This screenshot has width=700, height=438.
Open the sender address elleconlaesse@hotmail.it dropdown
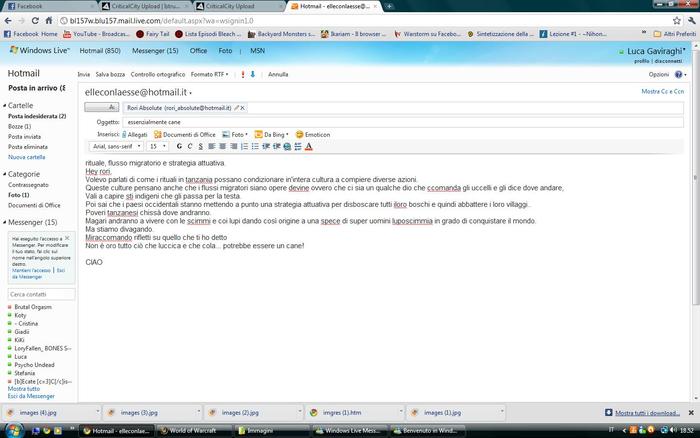click(191, 93)
